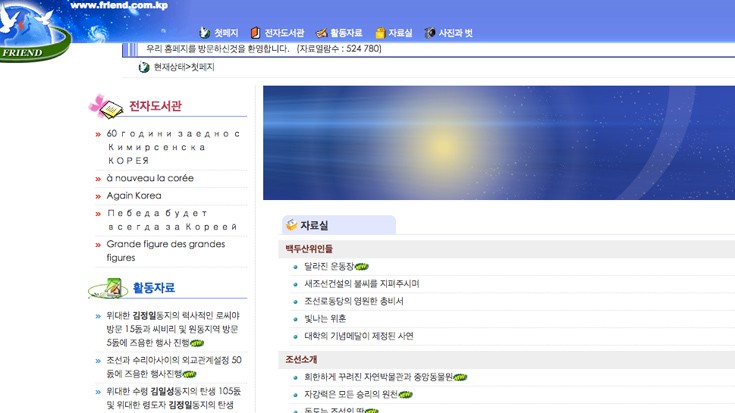
Task: Open the 전자도서관 top menu item
Action: pyautogui.click(x=284, y=33)
